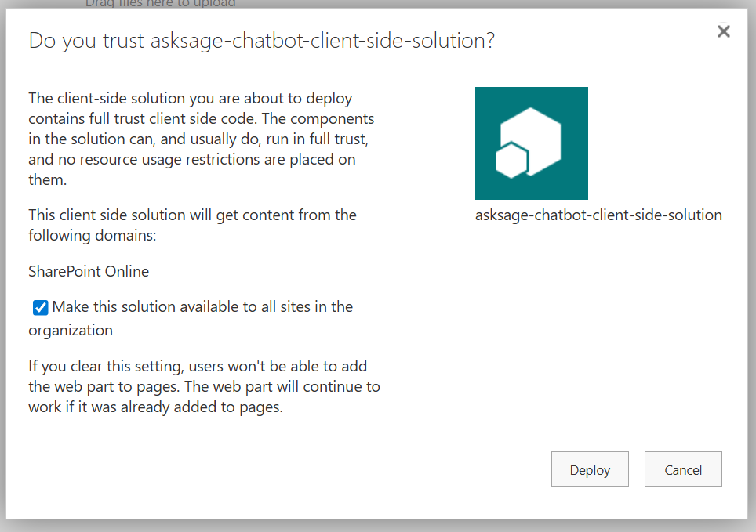
Task: Close the trust dialog with the X
Action: (723, 32)
